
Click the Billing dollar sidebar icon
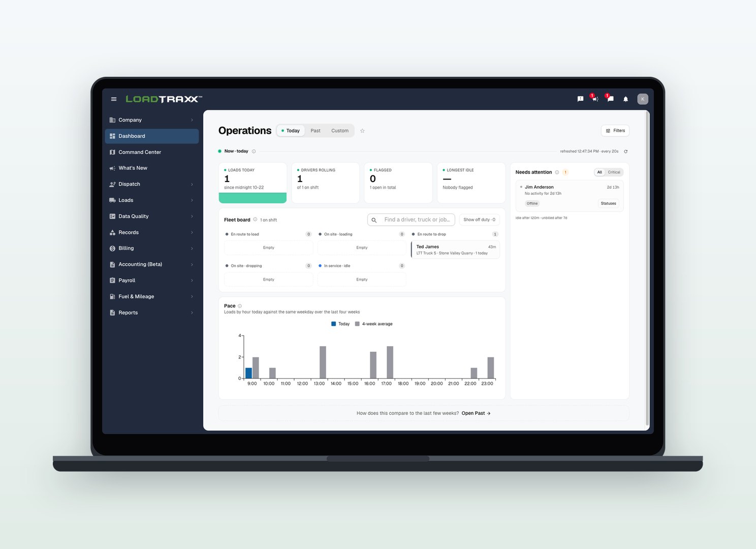click(x=112, y=249)
